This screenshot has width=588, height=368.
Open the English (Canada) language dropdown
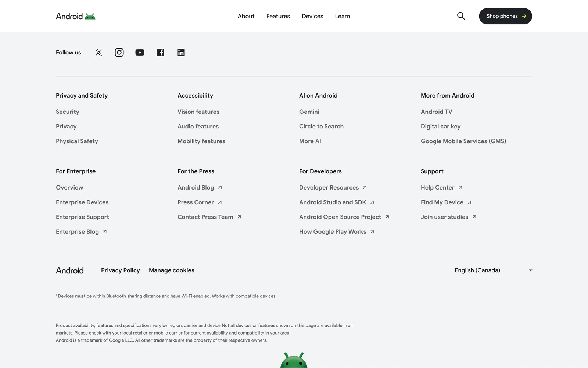tap(493, 270)
